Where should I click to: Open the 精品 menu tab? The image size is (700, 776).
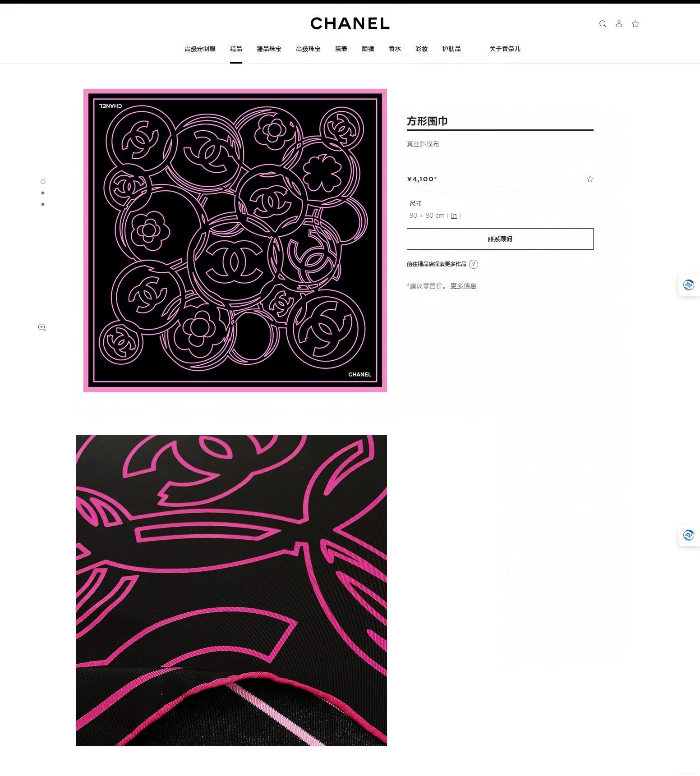point(236,49)
